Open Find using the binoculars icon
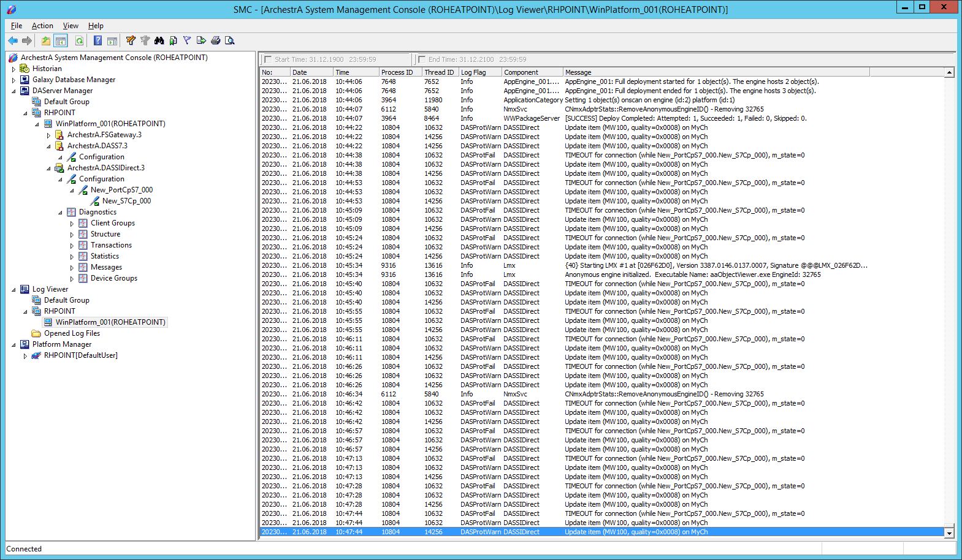The width and height of the screenshot is (962, 560). coord(159,40)
